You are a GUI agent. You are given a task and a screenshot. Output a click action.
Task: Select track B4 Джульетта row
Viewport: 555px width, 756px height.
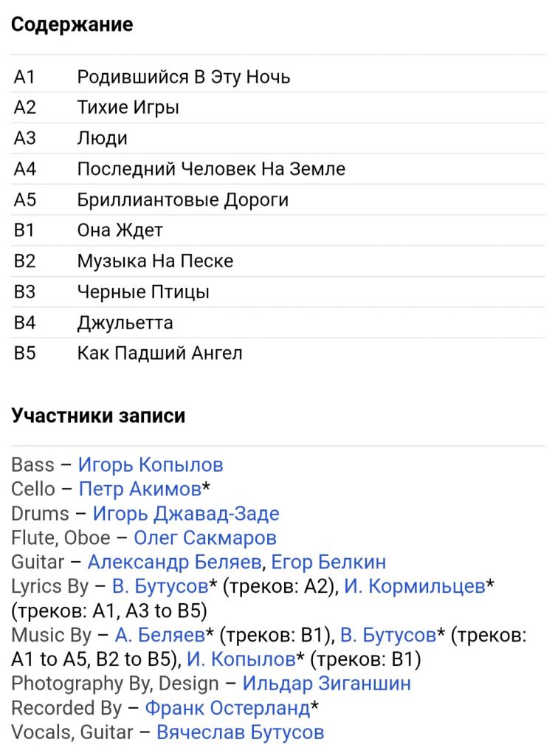[278, 323]
